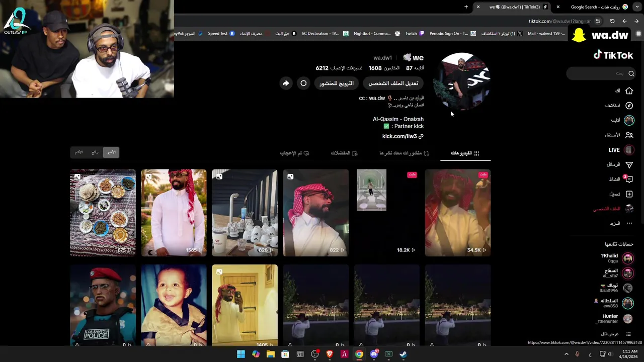Click the Promote post button
The width and height of the screenshot is (644, 362).
point(337,83)
